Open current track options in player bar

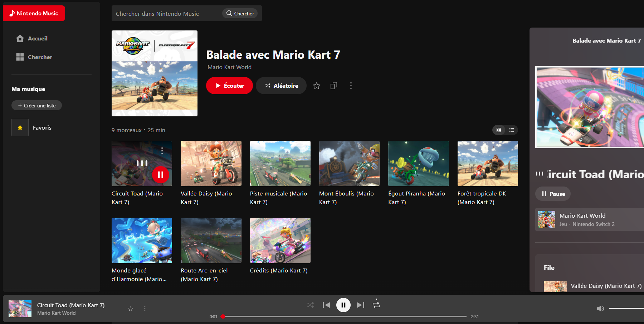click(145, 309)
